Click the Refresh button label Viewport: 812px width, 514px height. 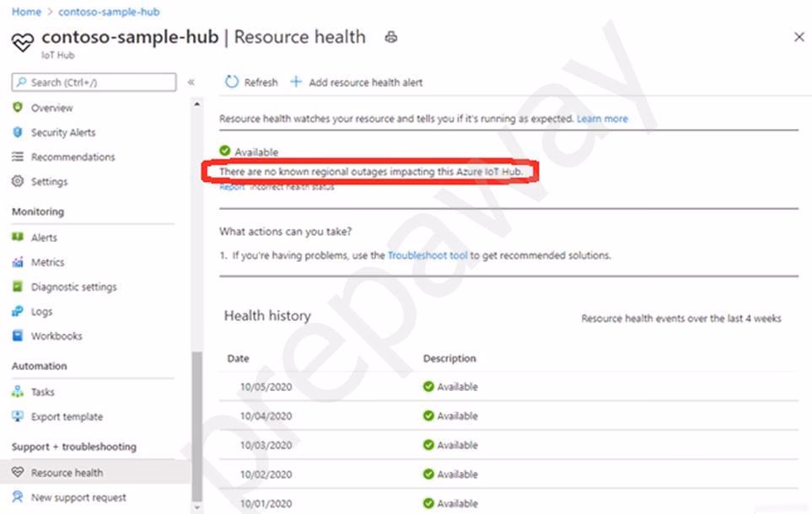coord(261,83)
